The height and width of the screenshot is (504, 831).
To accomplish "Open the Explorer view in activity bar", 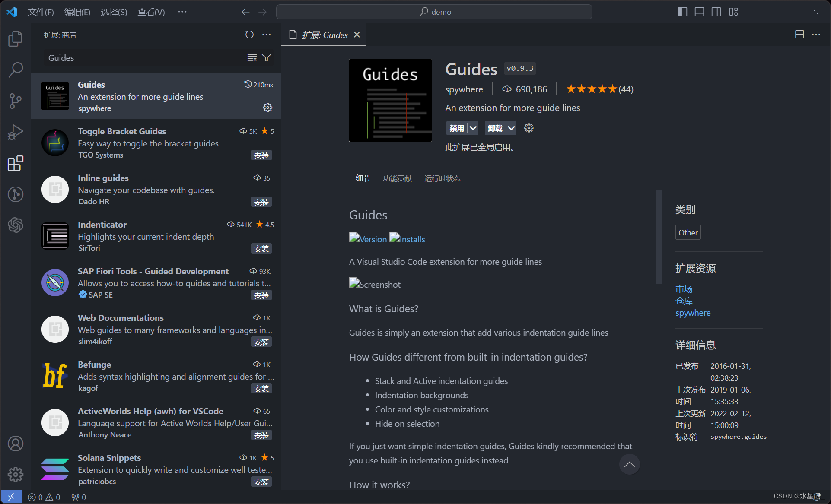I will click(16, 39).
